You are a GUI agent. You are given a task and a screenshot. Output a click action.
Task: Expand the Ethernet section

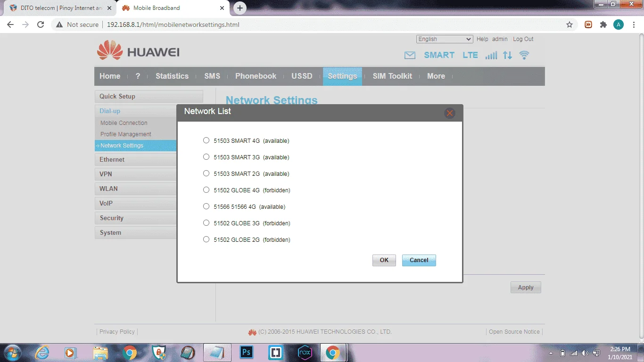point(136,159)
